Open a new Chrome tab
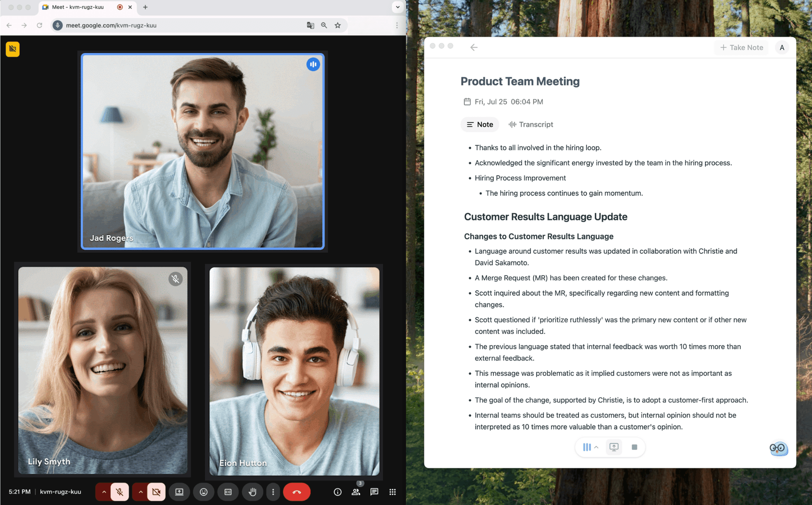Viewport: 812px width, 505px height. [x=145, y=7]
